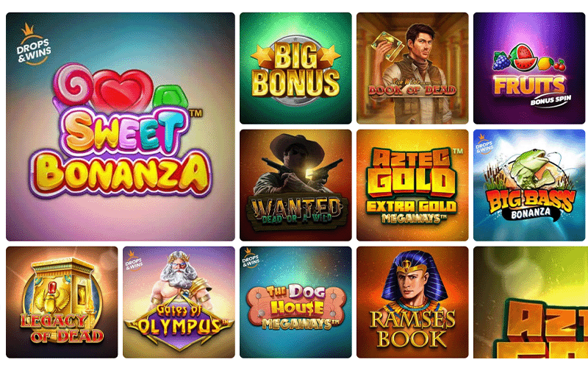This screenshot has width=588, height=368.
Task: Launch the Big Bonus slot game
Action: pyautogui.click(x=295, y=68)
